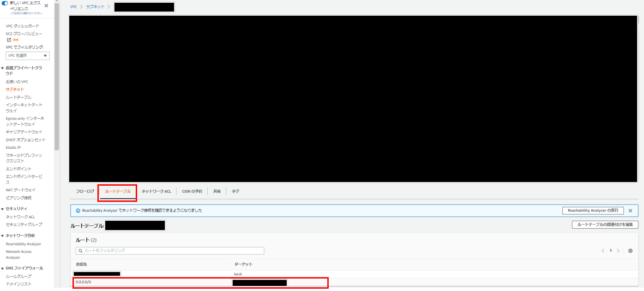Switch to the 共有 tab

coord(217,191)
